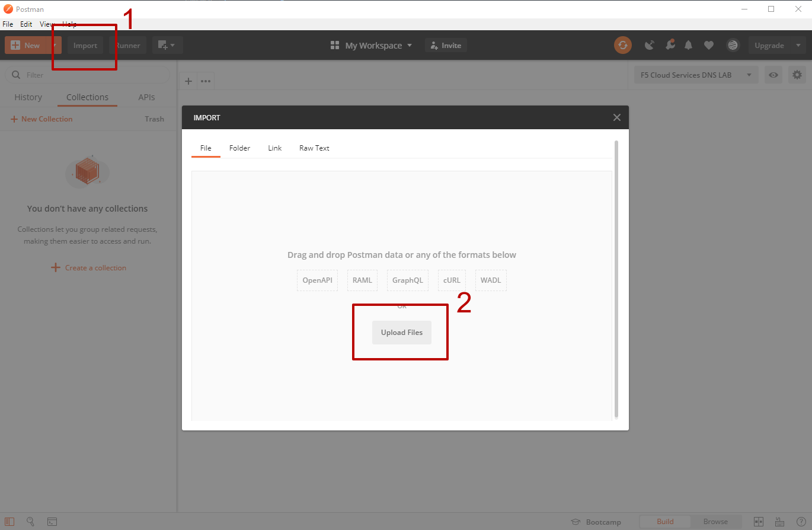Screen dimensions: 812x530
Task: Open the new window options icon
Action: pyautogui.click(x=167, y=46)
